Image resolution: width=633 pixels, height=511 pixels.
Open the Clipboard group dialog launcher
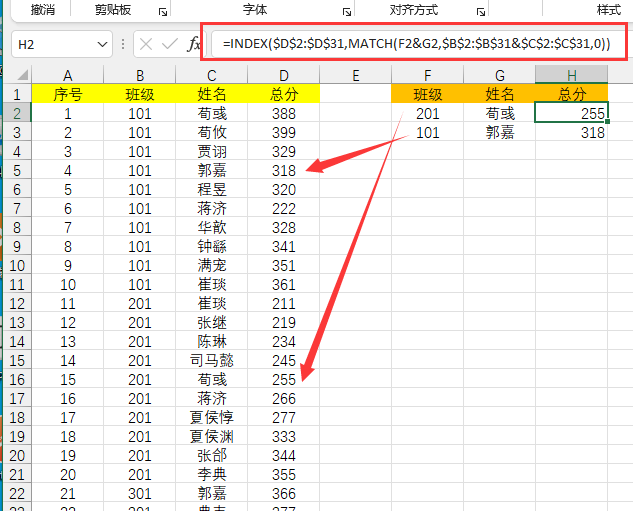tap(159, 10)
